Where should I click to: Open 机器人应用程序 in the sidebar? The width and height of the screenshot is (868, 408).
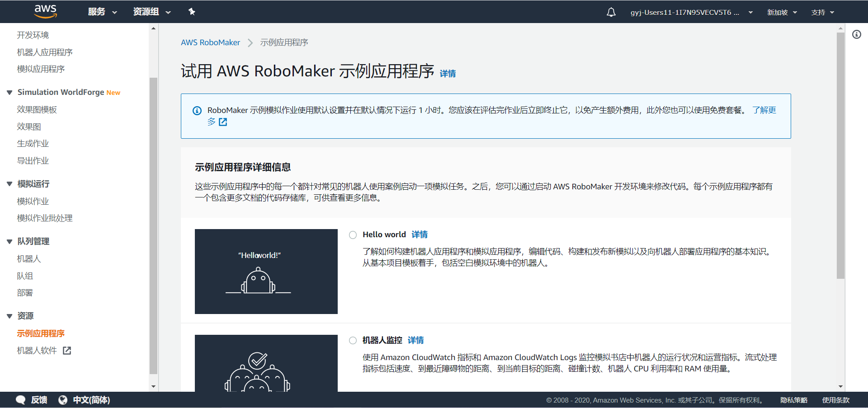pos(45,52)
